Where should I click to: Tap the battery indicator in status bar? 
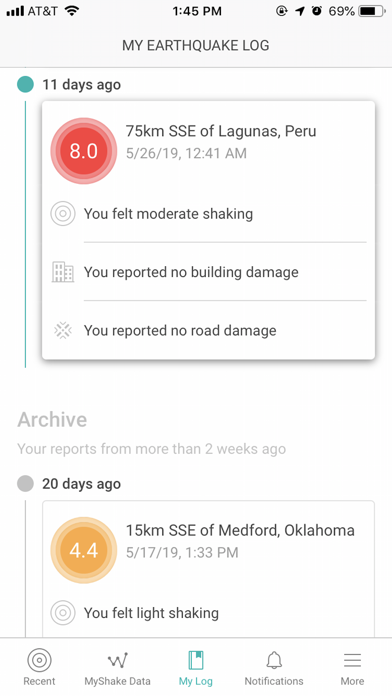(372, 11)
